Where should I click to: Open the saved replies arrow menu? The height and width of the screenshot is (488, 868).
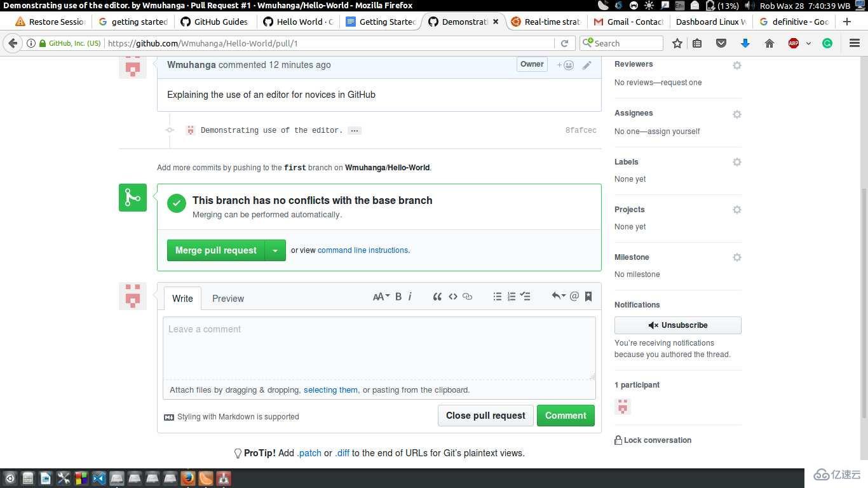pos(559,296)
